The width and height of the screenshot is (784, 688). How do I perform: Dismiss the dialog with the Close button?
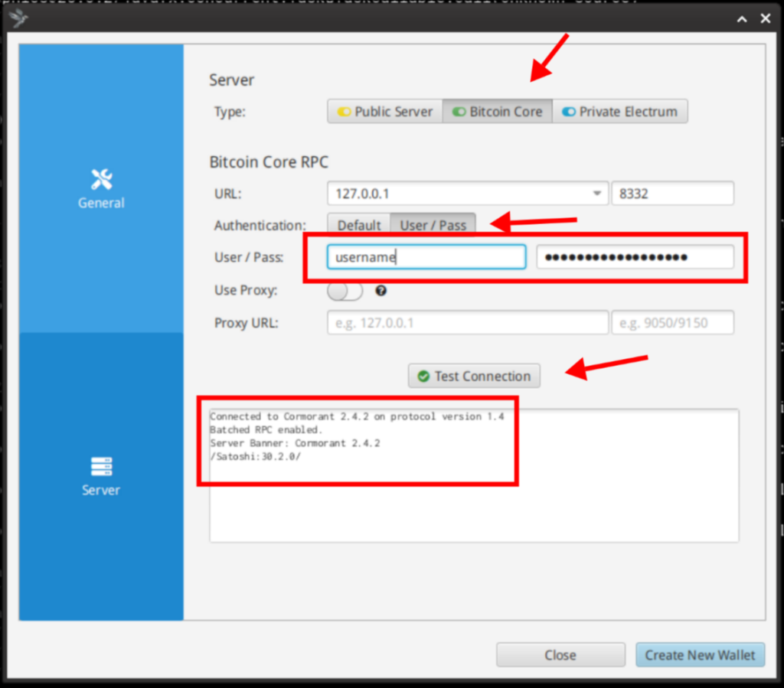tap(560, 655)
